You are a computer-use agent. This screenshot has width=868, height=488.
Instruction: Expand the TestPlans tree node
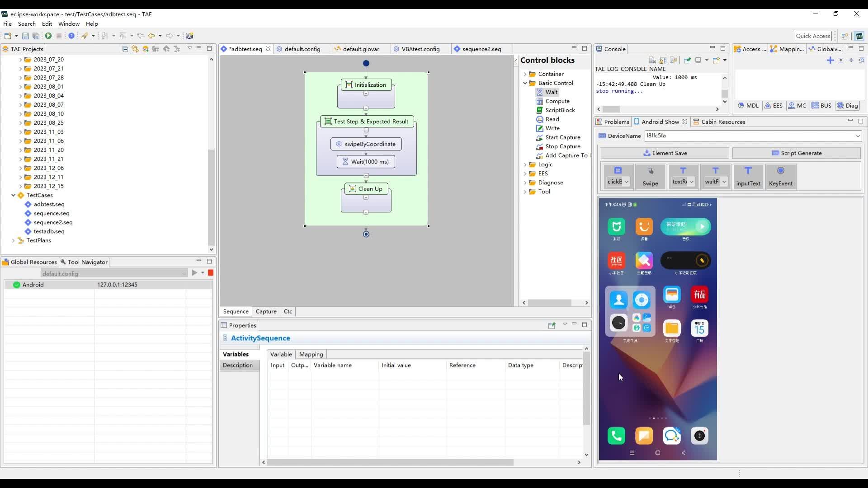(x=14, y=240)
